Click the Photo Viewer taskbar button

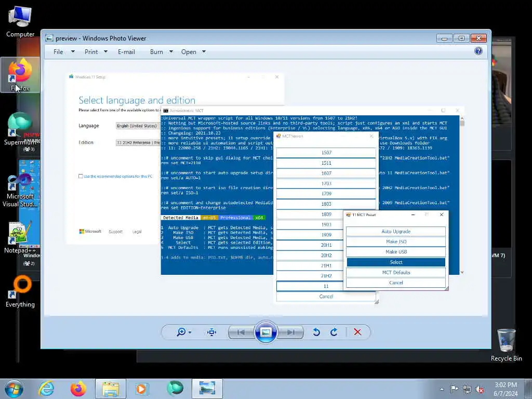point(207,389)
